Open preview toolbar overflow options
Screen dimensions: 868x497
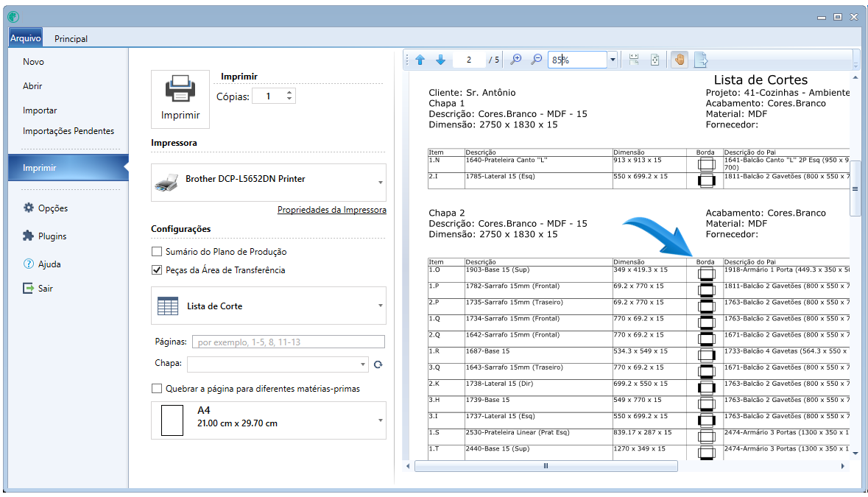click(x=855, y=60)
